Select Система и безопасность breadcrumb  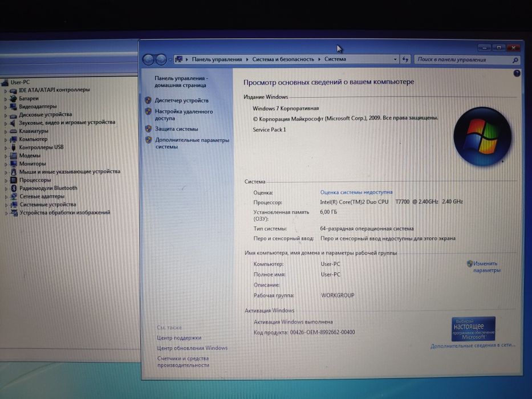(x=283, y=59)
